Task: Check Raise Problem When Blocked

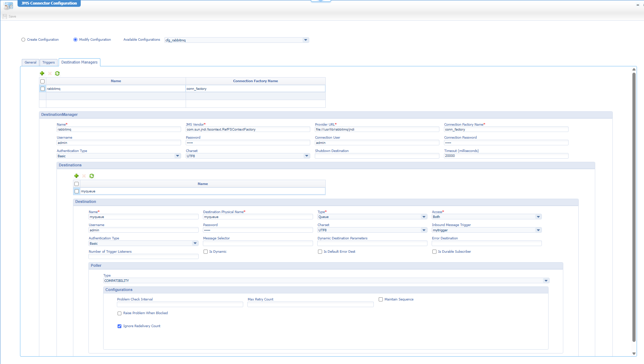Action: 119,313
